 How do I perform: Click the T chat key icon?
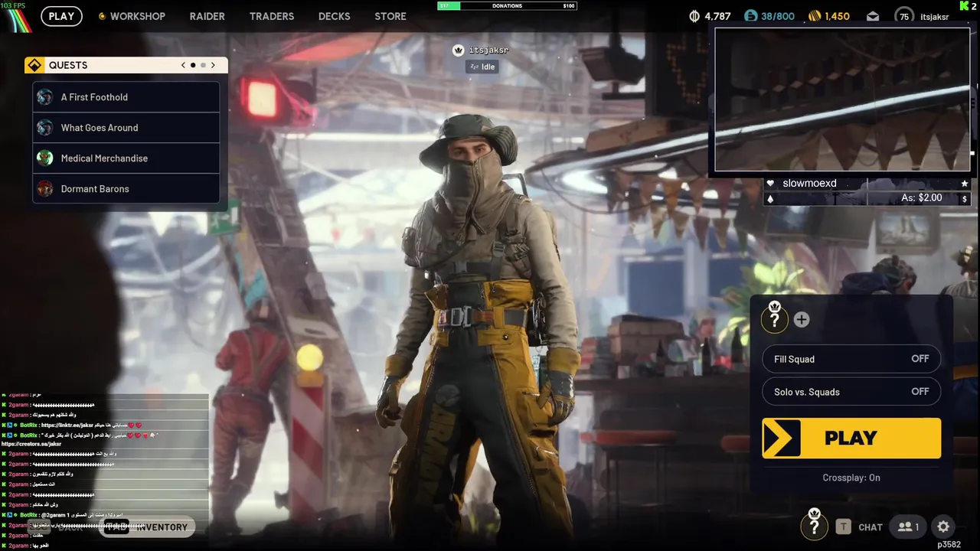tap(843, 527)
